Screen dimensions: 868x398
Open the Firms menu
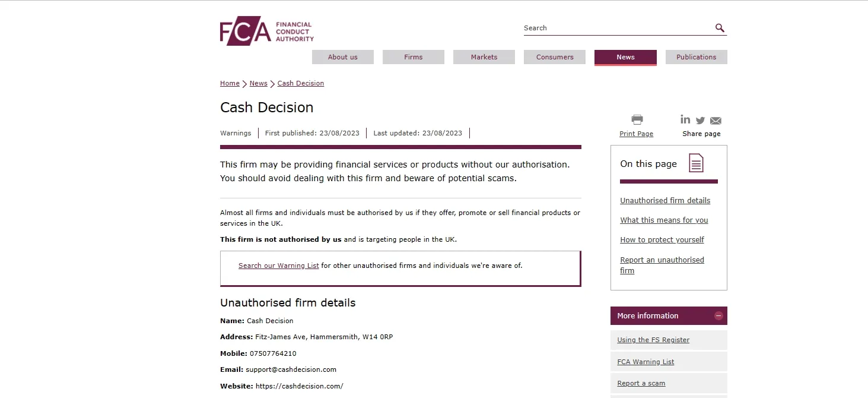414,57
